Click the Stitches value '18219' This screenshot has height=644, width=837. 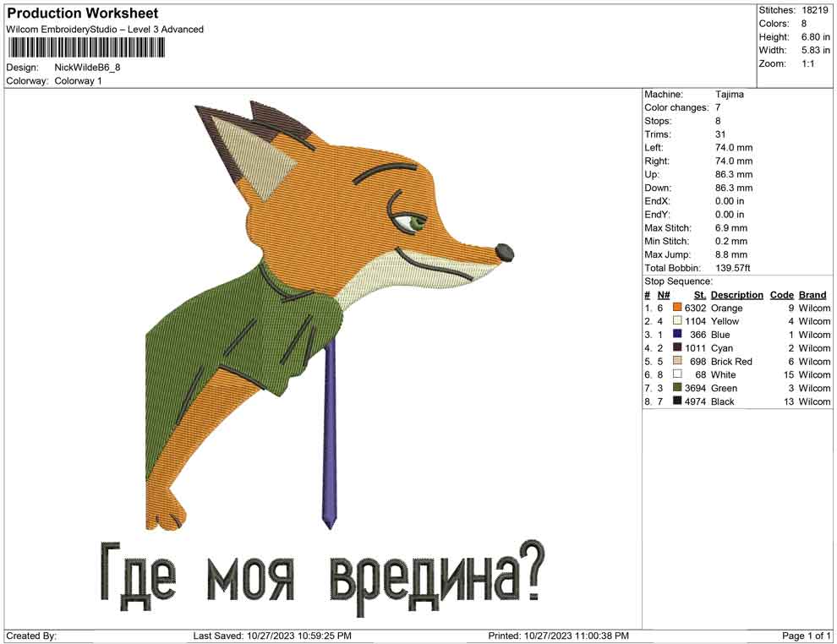814,10
